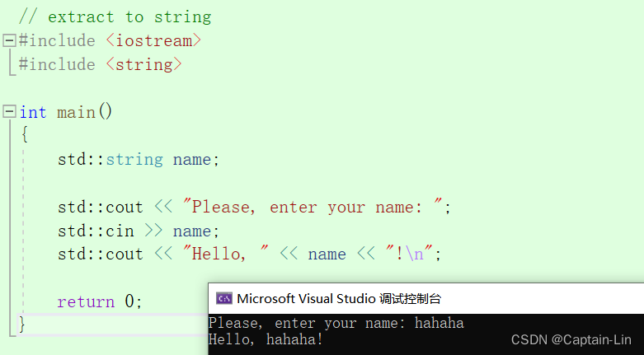Click the "Hello, " string literal
The height and width of the screenshot is (355, 644).
pos(225,254)
